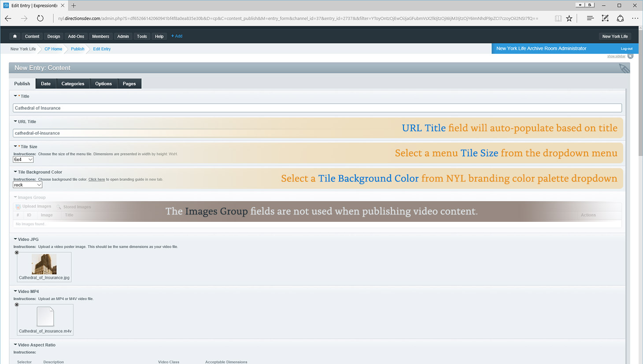
Task: Refresh the page with the browser reload icon
Action: coord(40,18)
